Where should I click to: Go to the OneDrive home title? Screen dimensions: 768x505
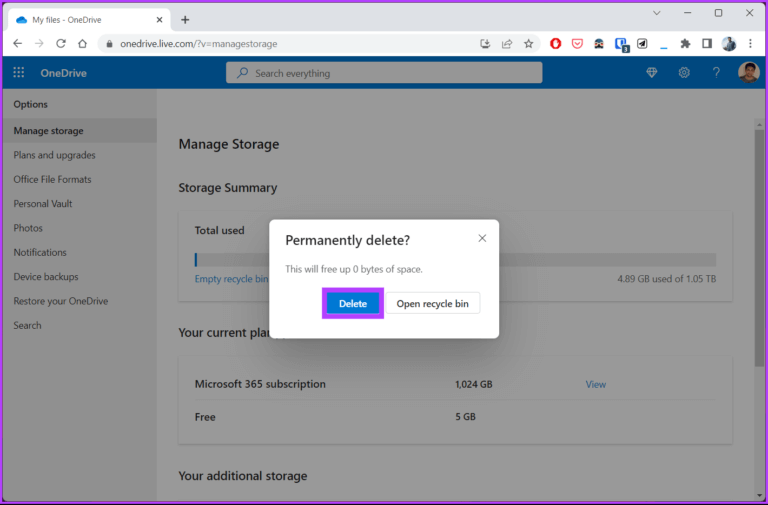click(64, 73)
